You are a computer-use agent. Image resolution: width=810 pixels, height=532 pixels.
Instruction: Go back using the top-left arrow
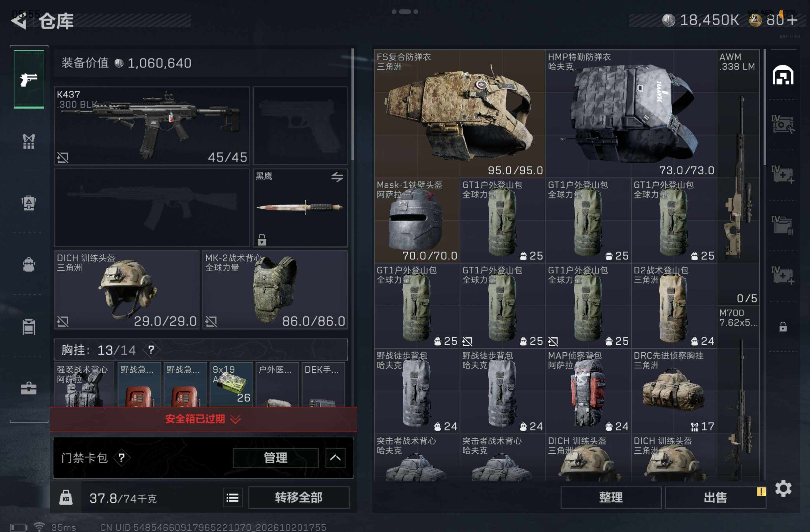(19, 21)
